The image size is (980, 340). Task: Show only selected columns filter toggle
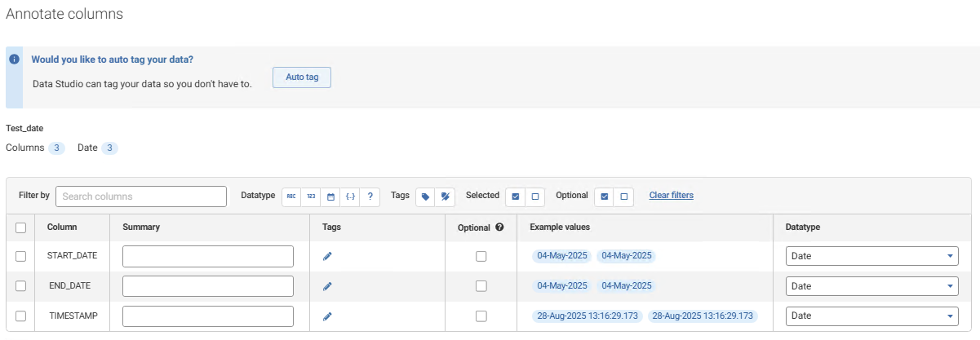coord(515,196)
